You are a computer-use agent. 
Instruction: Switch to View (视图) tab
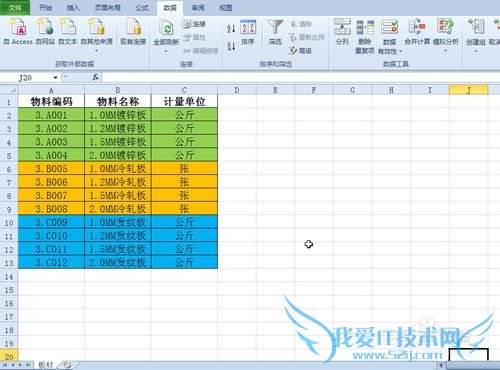point(226,8)
